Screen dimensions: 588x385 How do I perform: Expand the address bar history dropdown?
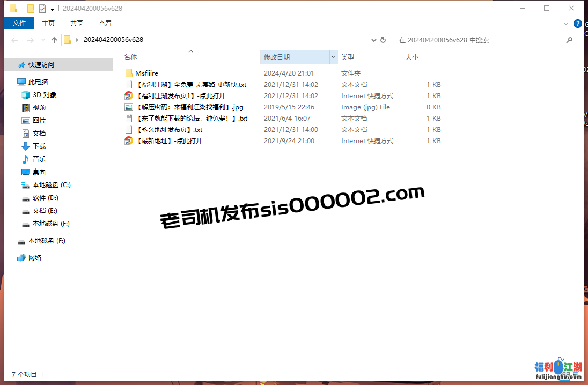point(374,40)
